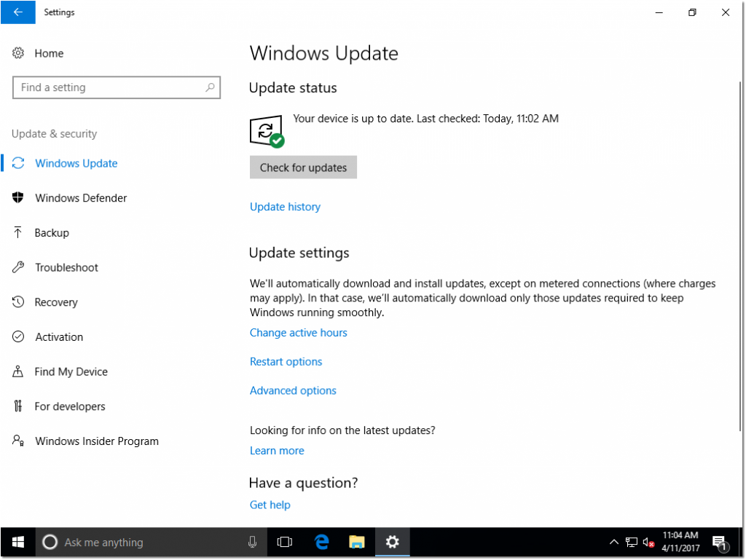Open the Restart options link

pyautogui.click(x=286, y=361)
